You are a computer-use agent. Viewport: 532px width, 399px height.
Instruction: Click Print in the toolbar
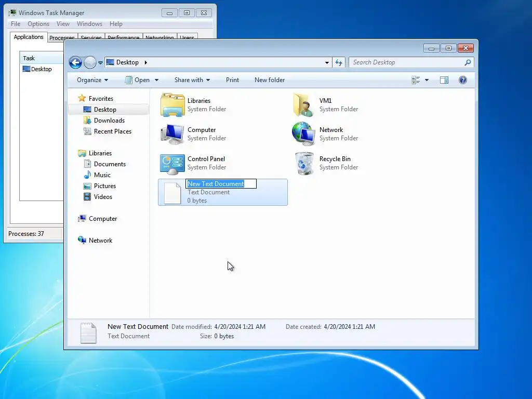(232, 80)
